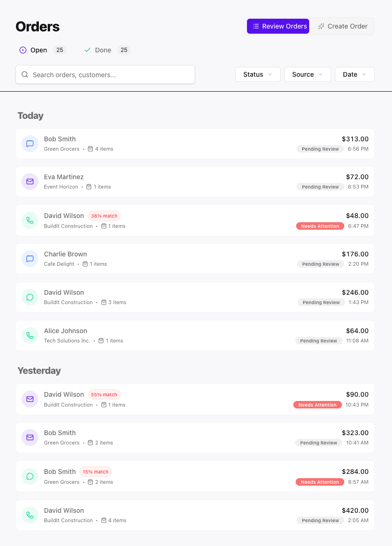
Task: Click the email icon beside Eva Martinez
Action: [30, 182]
